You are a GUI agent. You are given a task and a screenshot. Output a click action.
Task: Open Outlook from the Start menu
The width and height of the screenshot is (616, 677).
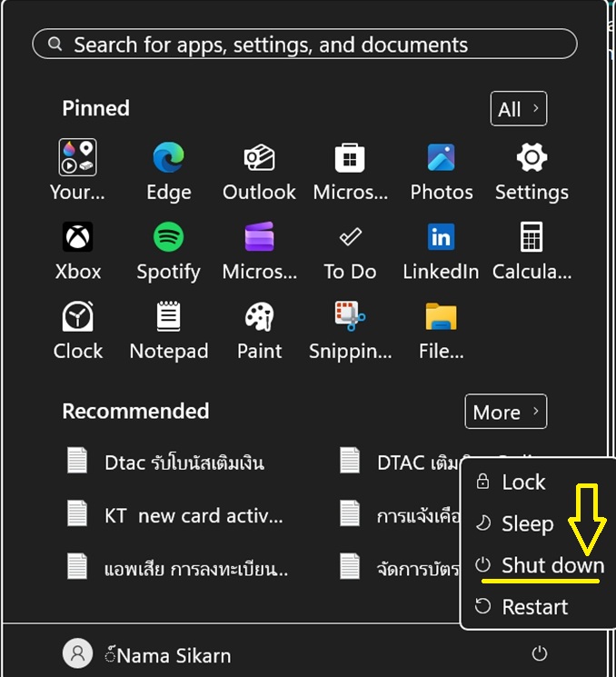[260, 170]
